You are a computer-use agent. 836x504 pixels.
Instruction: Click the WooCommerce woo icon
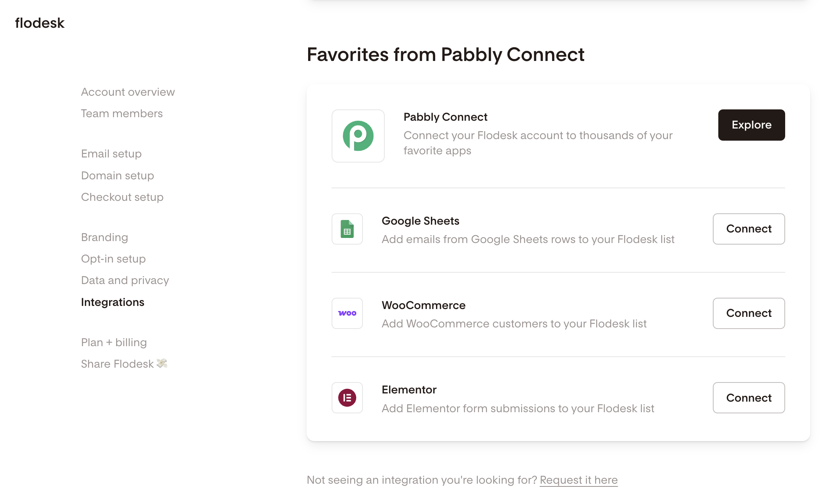(x=347, y=313)
